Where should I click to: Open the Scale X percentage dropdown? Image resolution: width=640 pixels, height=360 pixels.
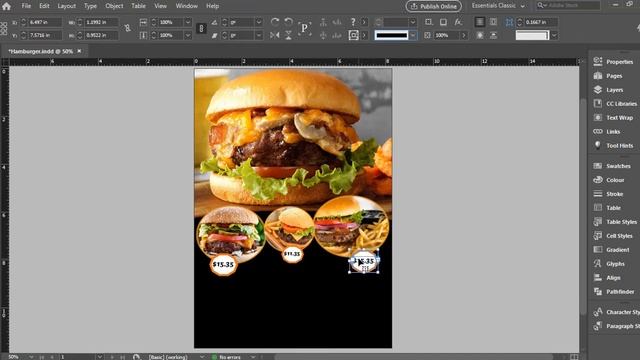188,22
